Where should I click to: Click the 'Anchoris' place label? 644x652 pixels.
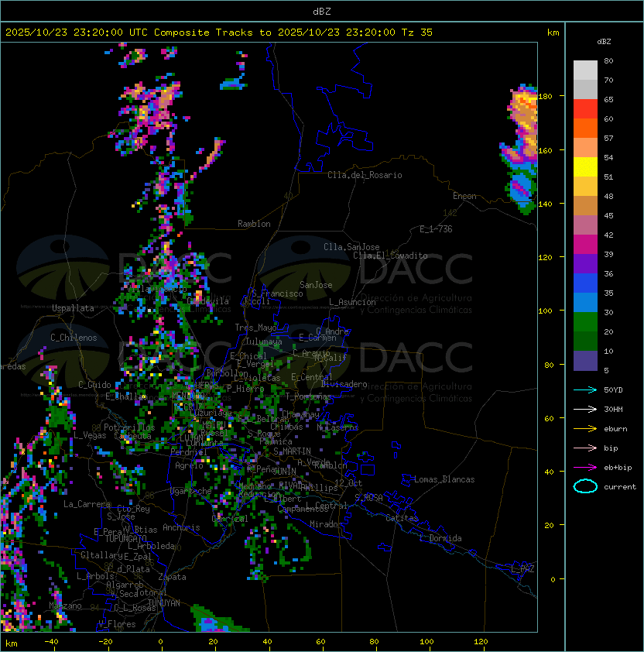coord(181,527)
